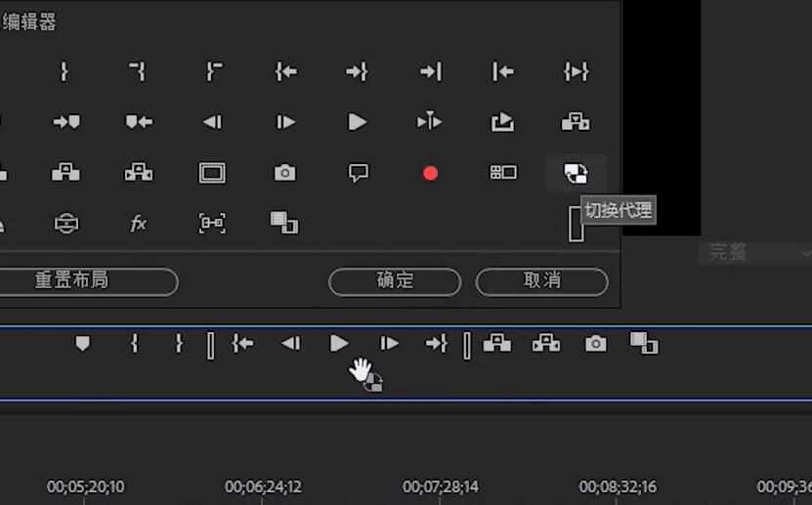Viewport: 812px width, 505px height.
Task: Click Export Frame camera in transport bar
Action: 595,343
